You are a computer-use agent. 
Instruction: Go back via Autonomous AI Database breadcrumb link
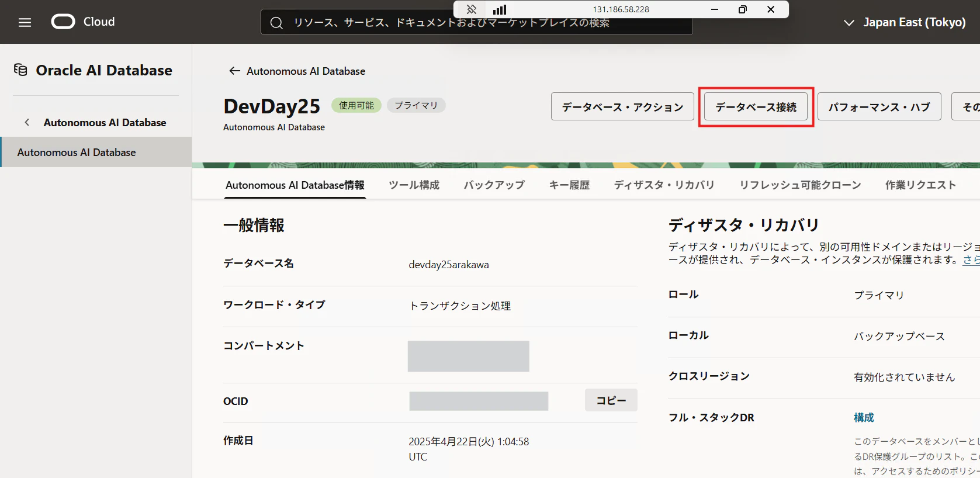pos(306,71)
